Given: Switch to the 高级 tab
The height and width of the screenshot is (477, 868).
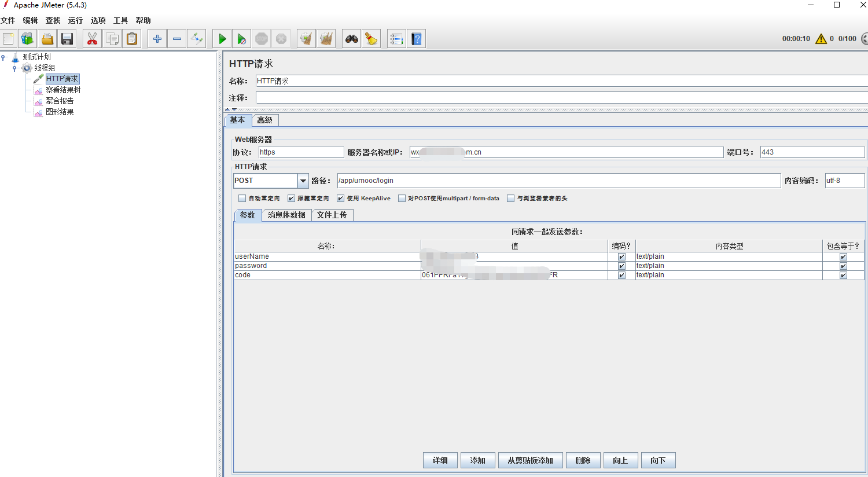Looking at the screenshot, I should pos(265,120).
